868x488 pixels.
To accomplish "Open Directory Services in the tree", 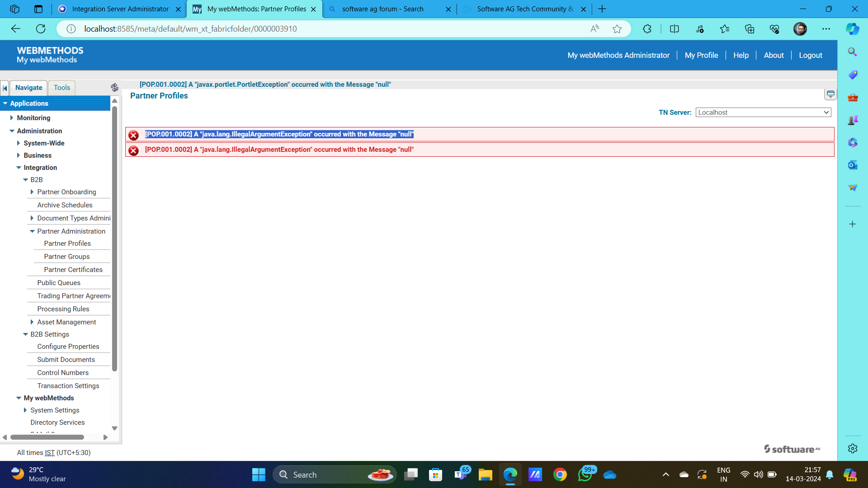I will (57, 422).
